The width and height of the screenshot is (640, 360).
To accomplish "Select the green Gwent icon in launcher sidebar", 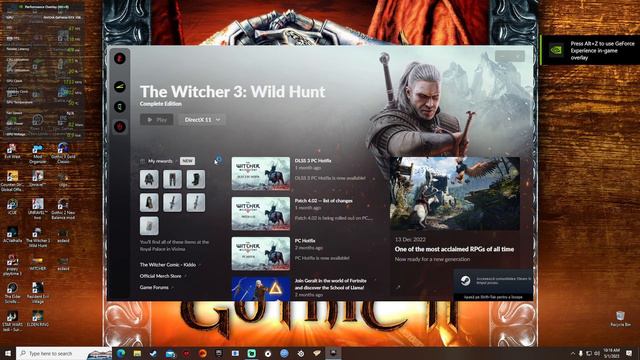I will [120, 107].
